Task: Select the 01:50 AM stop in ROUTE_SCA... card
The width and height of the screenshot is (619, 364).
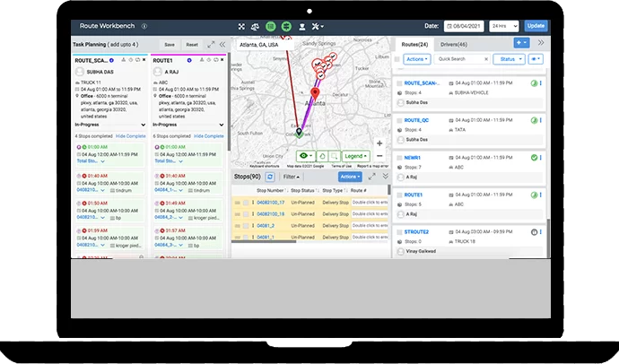Action: coord(109,210)
